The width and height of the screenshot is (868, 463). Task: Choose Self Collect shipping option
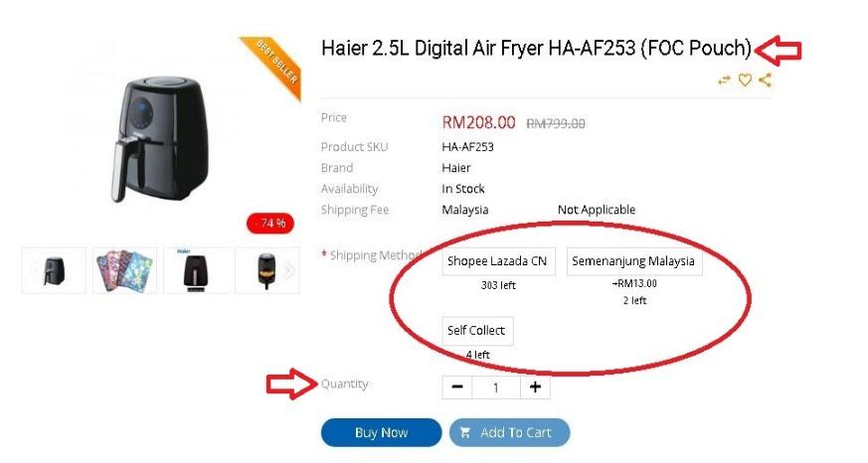[x=477, y=331]
